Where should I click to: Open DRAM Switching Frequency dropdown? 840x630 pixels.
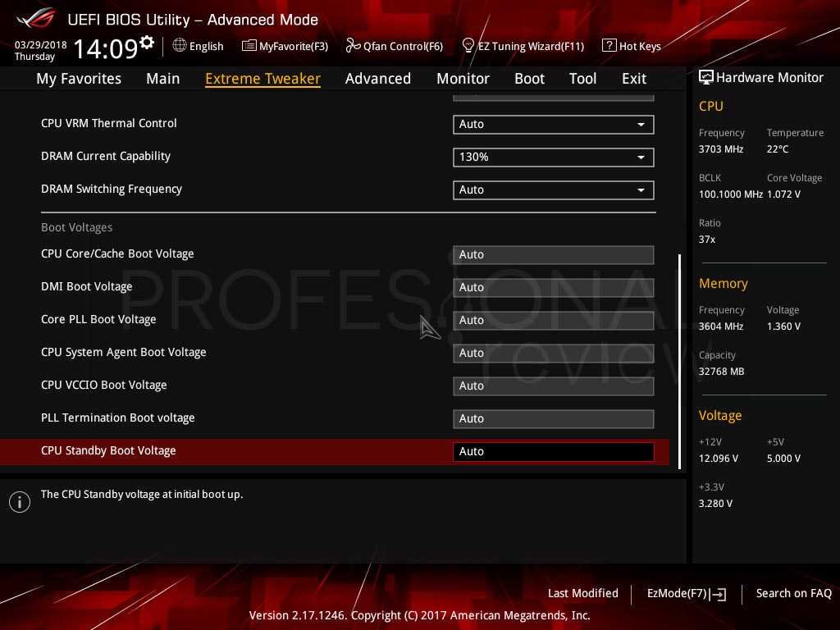tap(554, 189)
